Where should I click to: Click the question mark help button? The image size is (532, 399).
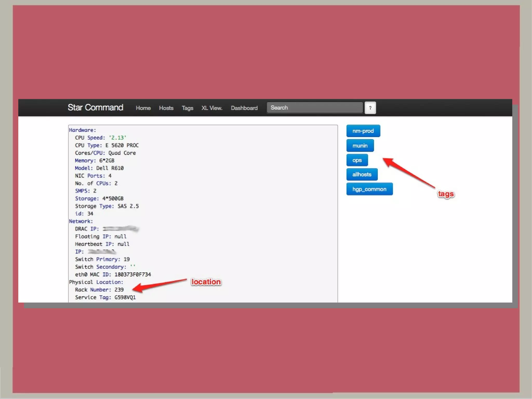(370, 108)
